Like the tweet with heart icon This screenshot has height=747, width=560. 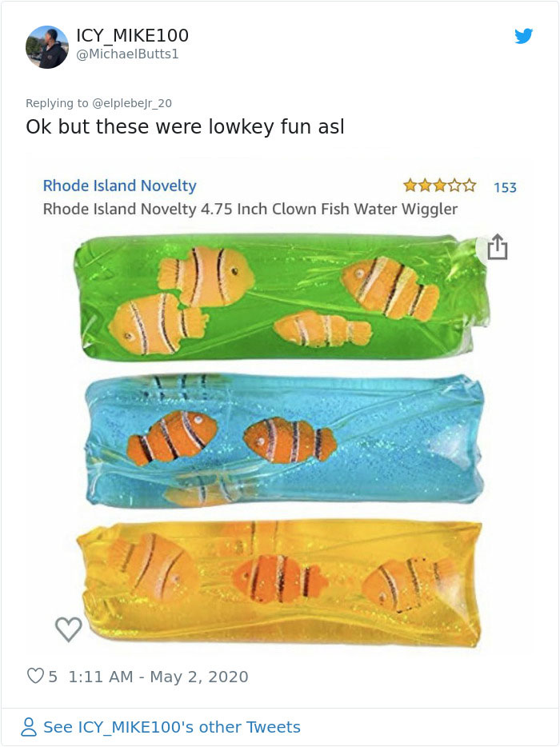35,677
